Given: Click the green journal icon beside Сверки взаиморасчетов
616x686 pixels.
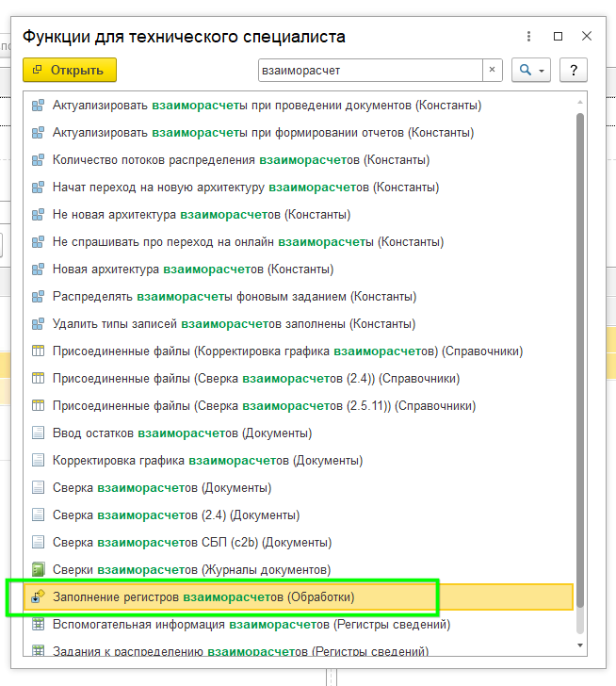Looking at the screenshot, I should (x=38, y=569).
